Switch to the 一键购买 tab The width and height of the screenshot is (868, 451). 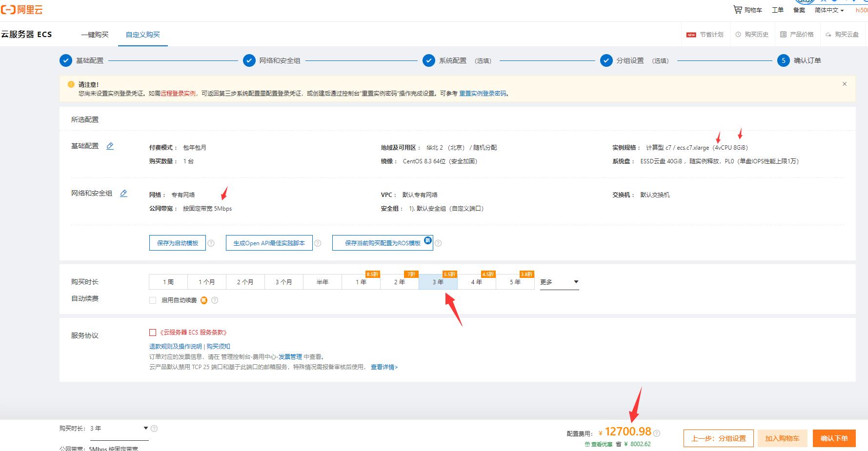coord(95,35)
